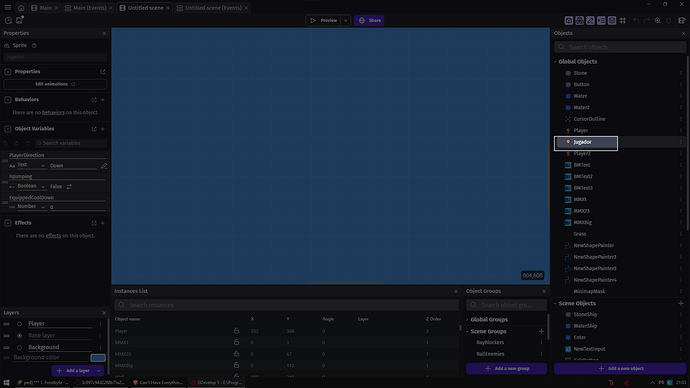Add an object variable with the plus icon
Viewport: 690px width, 388px height.
tap(103, 129)
